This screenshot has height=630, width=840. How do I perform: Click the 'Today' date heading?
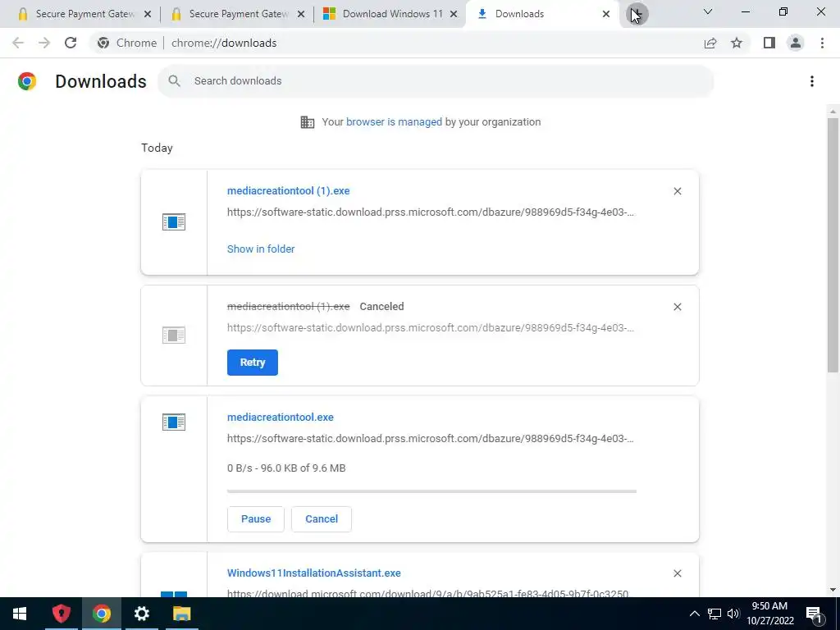[x=157, y=148]
